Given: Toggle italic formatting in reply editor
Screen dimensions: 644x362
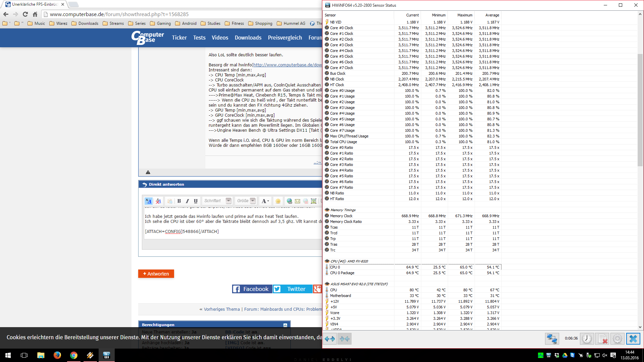Looking at the screenshot, I should click(187, 201).
